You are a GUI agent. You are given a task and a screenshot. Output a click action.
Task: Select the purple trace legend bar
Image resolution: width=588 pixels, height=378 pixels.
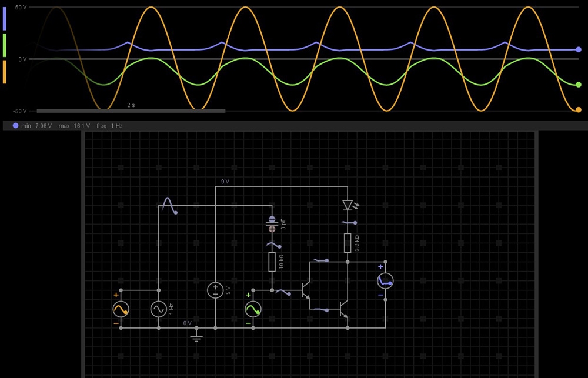click(5, 19)
